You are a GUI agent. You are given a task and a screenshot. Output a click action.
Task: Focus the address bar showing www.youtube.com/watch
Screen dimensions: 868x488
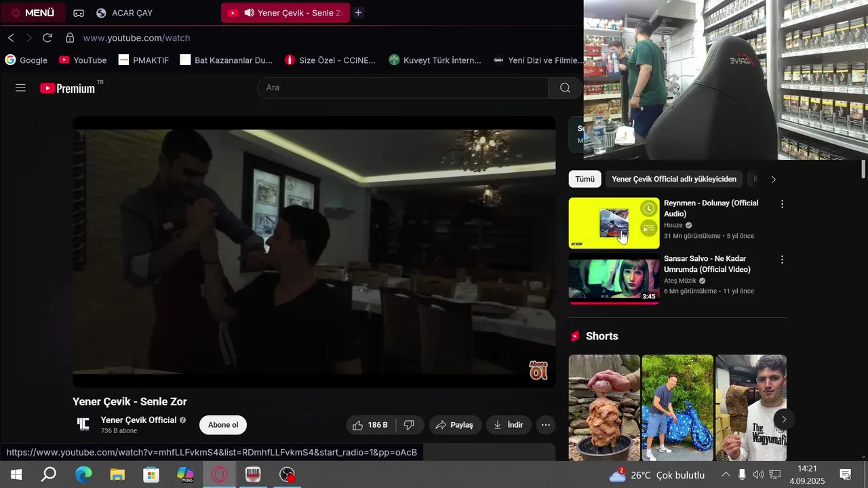click(136, 38)
